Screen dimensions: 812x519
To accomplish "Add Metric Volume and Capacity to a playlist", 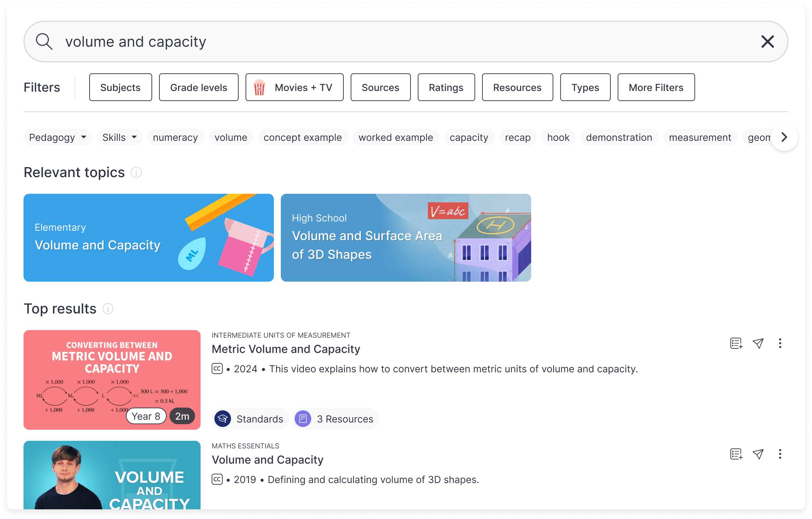I will pos(736,343).
